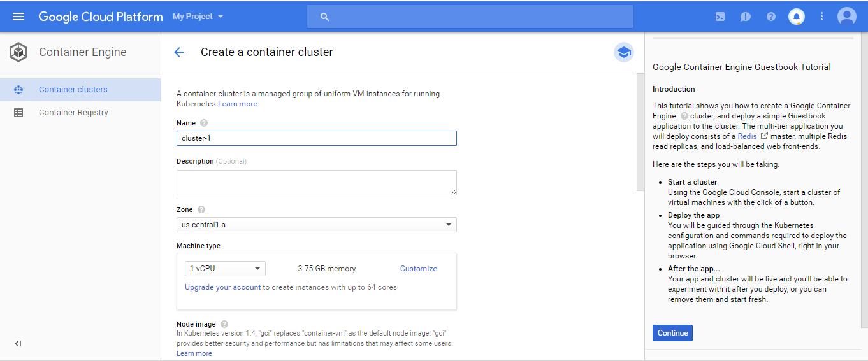Screen dimensions: 868x361
Task: Click the form's vertical scrollbar thumb
Action: click(640, 132)
